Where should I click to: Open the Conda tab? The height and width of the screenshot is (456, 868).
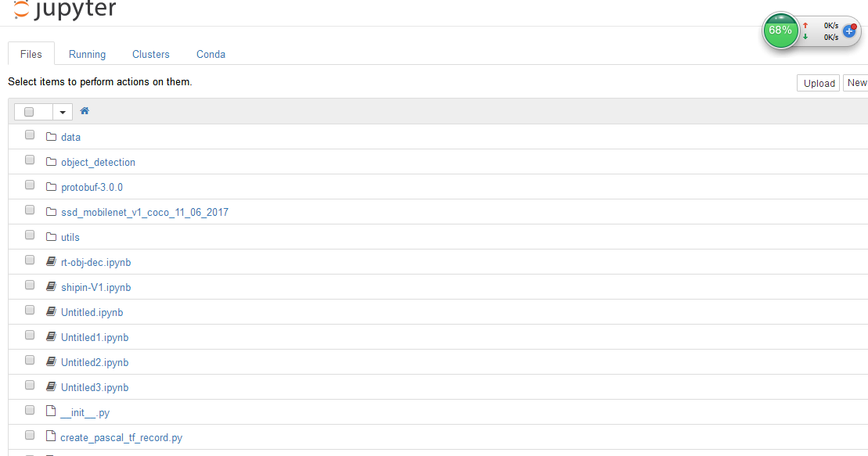tap(211, 54)
